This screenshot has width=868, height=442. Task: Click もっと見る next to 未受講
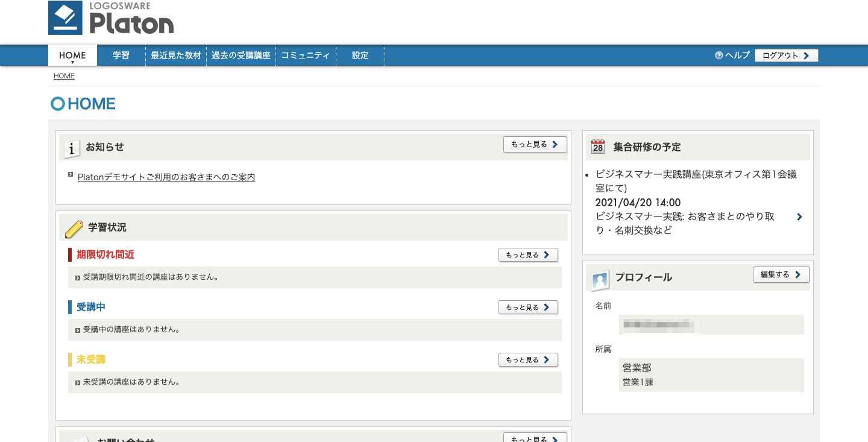[x=528, y=359]
